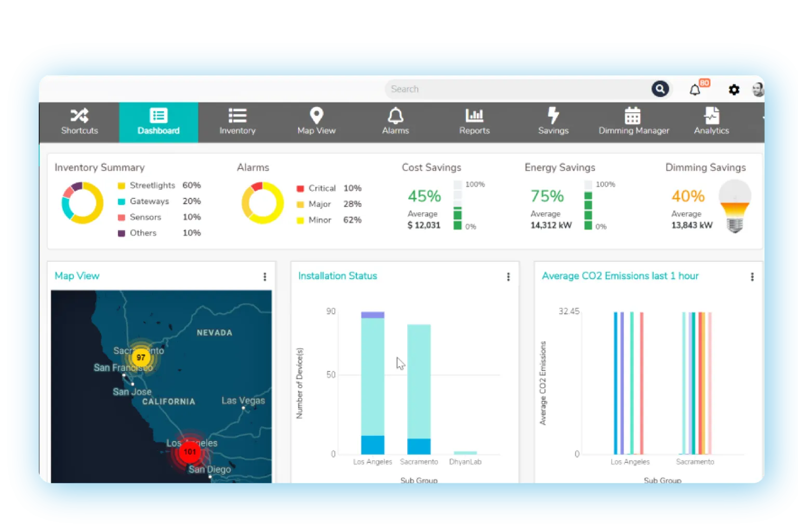Screen dimensions: 798x532
Task: Open notifications bell with 80 badge
Action: click(x=696, y=89)
